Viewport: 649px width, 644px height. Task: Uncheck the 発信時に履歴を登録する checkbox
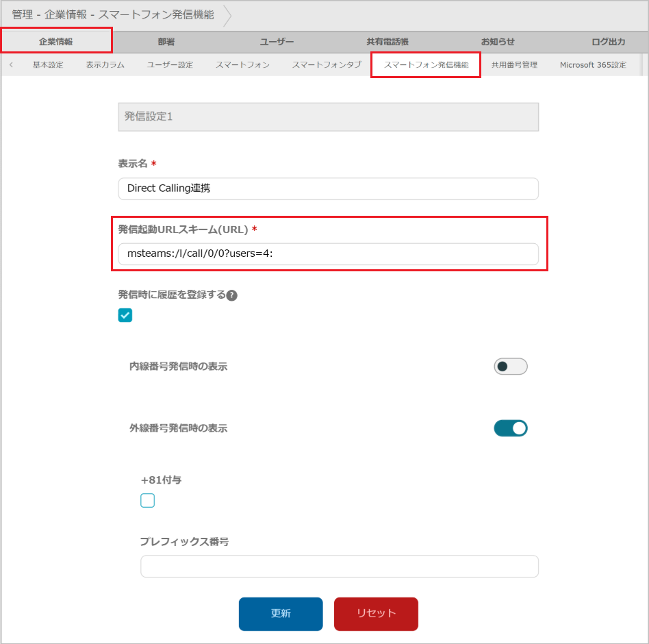point(125,315)
